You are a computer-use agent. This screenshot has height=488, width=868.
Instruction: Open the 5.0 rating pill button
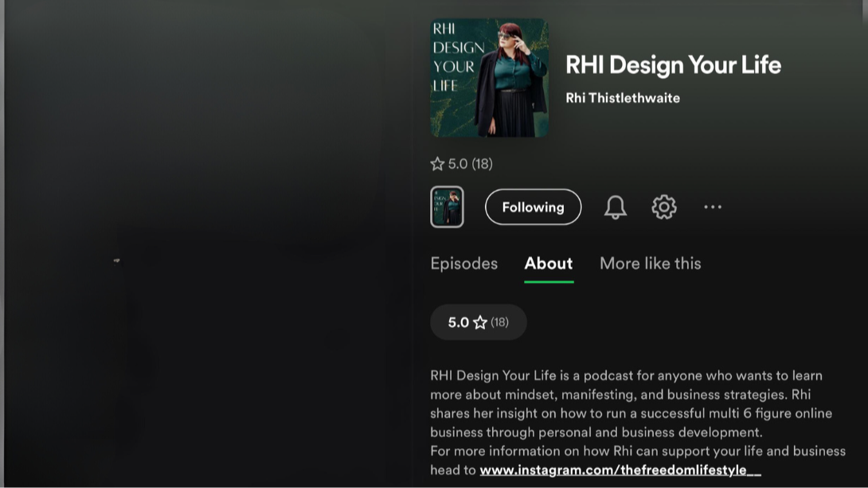[x=479, y=322]
